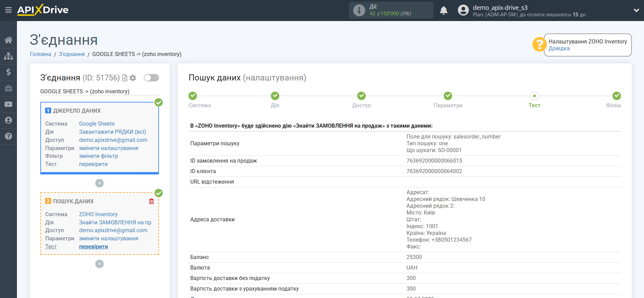Delete the data search block (trash icon)
This screenshot has height=298, width=644.
(152, 201)
